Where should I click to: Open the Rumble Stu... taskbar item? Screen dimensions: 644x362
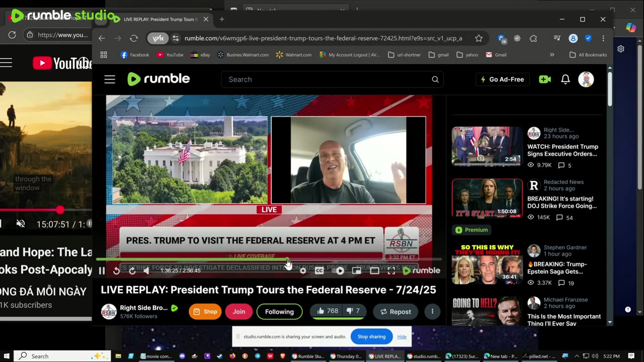pyautogui.click(x=308, y=356)
